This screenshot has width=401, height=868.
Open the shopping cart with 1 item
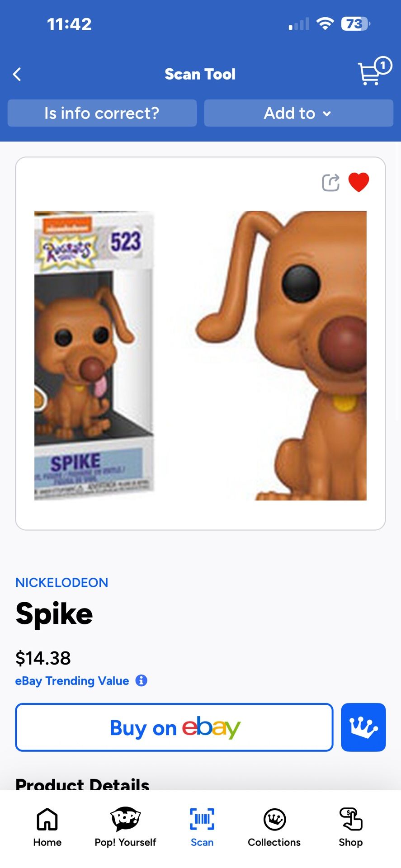tap(374, 71)
